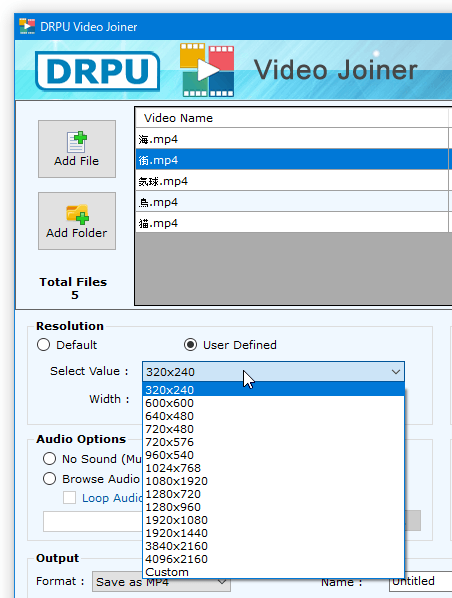
Task: Choose Custom from the resolution list
Action: pyautogui.click(x=273, y=572)
